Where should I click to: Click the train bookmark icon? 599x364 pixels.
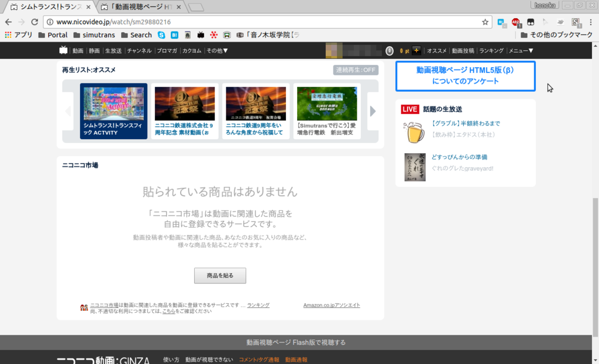(226, 35)
